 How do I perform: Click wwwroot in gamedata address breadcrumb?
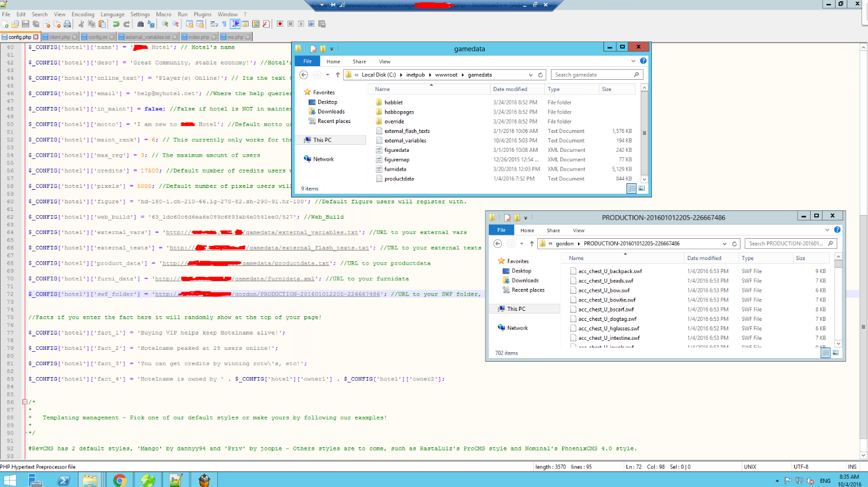point(446,75)
